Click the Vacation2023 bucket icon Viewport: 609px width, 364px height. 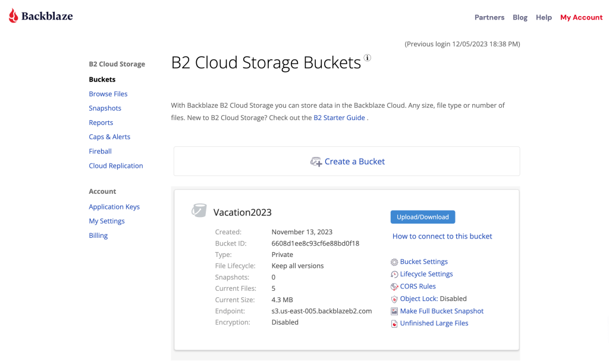click(x=199, y=211)
